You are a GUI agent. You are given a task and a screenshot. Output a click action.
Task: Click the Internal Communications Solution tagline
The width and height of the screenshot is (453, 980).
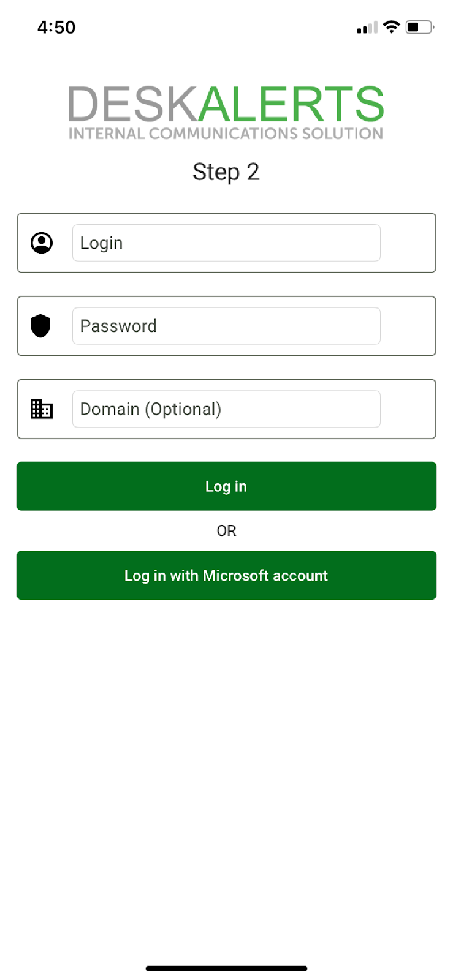pyautogui.click(x=226, y=134)
